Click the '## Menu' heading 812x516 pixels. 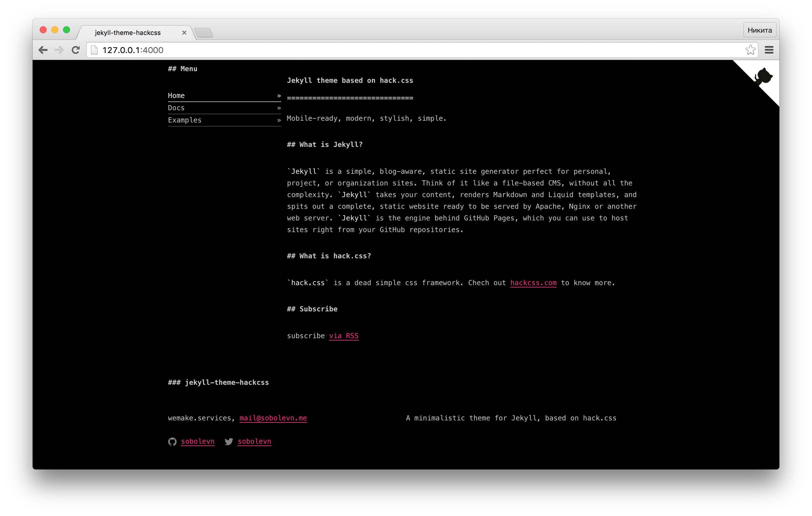click(182, 69)
